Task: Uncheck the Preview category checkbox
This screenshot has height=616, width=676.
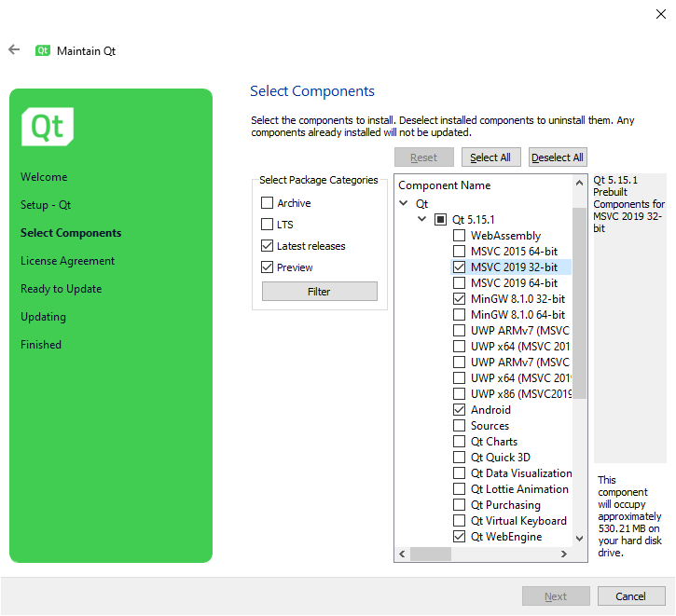Action: pyautogui.click(x=268, y=267)
